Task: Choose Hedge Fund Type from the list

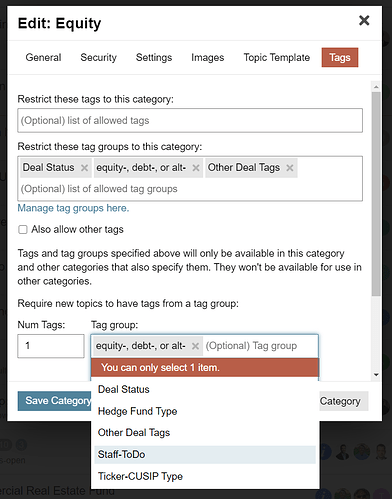Action: click(x=205, y=411)
